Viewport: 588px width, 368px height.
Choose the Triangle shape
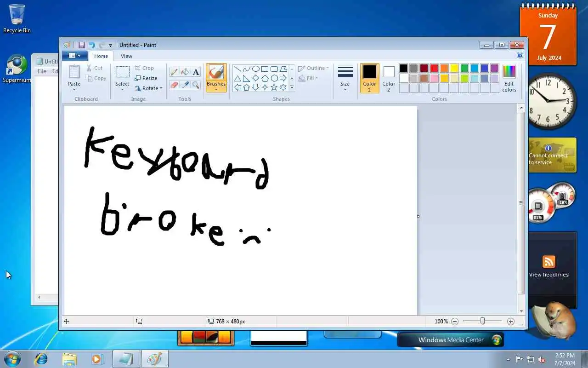point(237,78)
